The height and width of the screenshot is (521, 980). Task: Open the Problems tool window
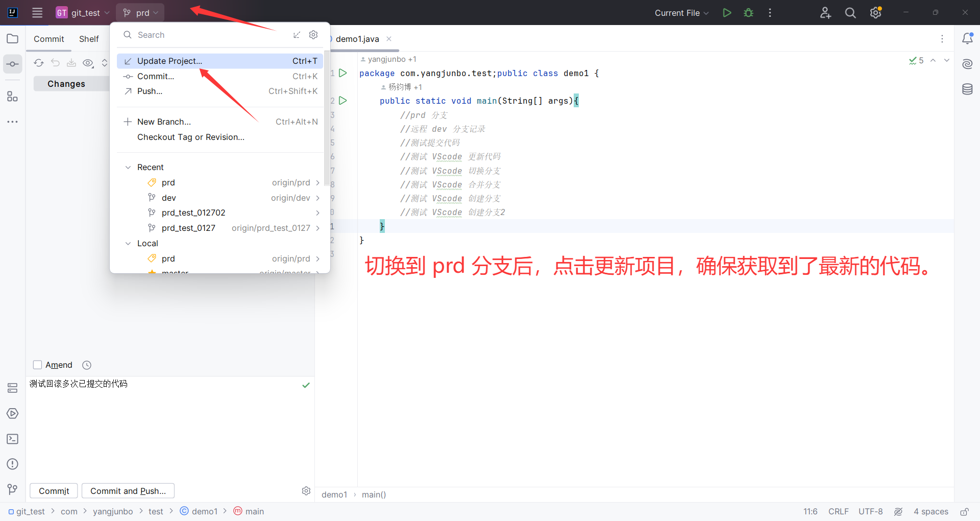click(12, 464)
